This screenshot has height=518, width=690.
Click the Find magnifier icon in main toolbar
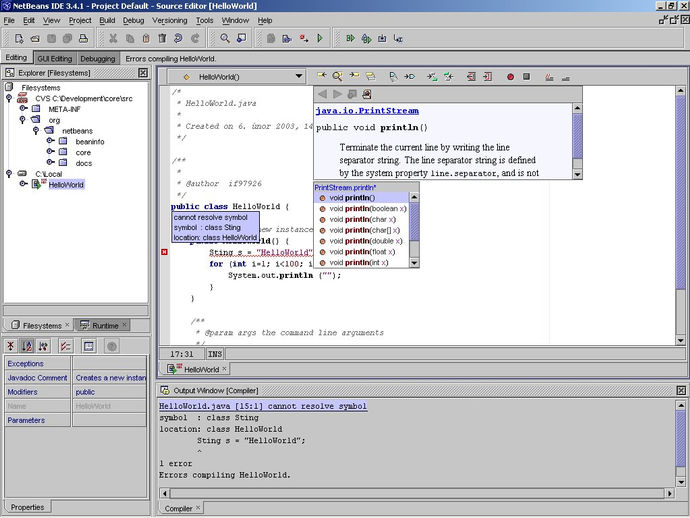point(225,39)
